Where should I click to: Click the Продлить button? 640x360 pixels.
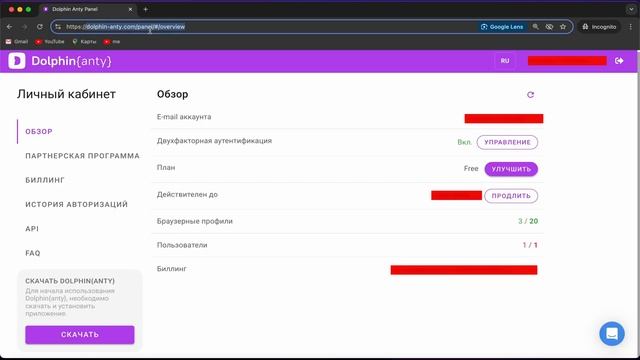[x=511, y=196]
